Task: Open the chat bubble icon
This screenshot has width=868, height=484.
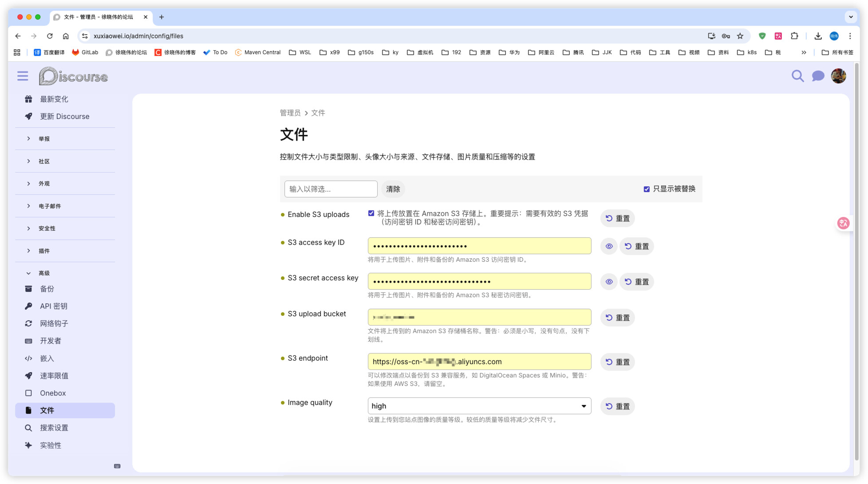Action: [x=818, y=76]
